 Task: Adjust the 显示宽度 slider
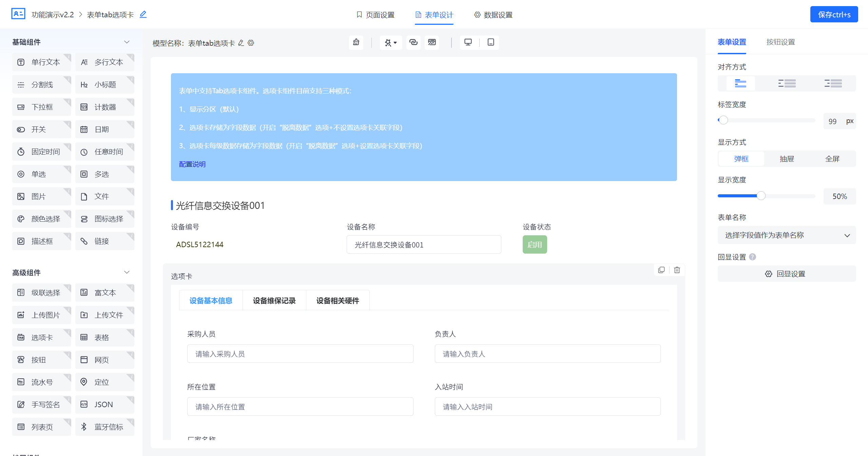coord(761,196)
